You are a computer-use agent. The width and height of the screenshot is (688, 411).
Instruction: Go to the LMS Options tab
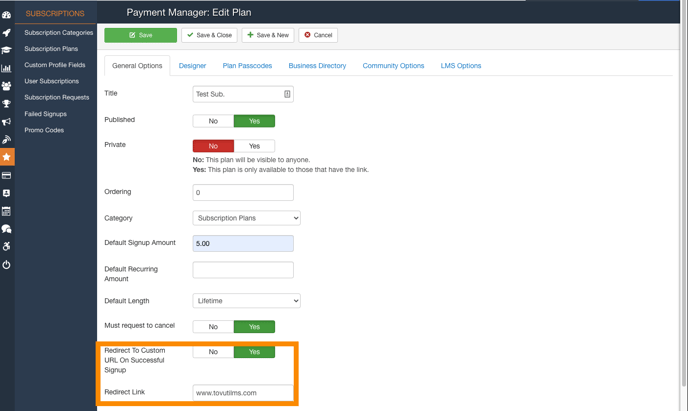pos(460,66)
